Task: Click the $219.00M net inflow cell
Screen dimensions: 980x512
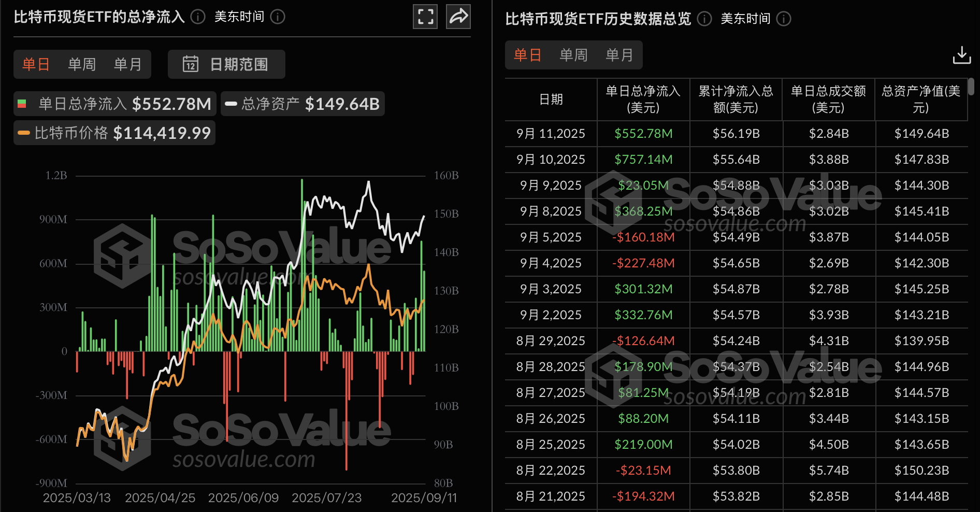Action: pyautogui.click(x=643, y=445)
